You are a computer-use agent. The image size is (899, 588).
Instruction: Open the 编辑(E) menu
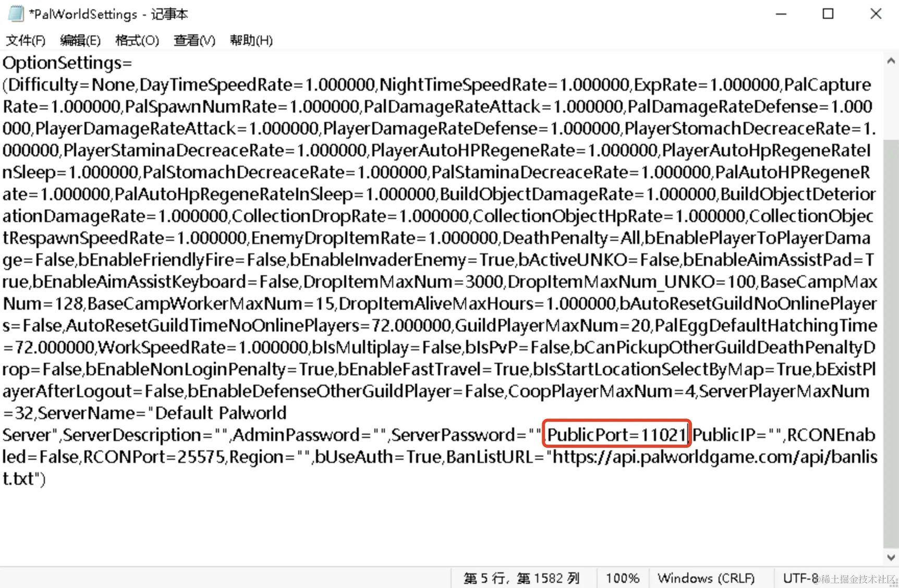[x=80, y=40]
